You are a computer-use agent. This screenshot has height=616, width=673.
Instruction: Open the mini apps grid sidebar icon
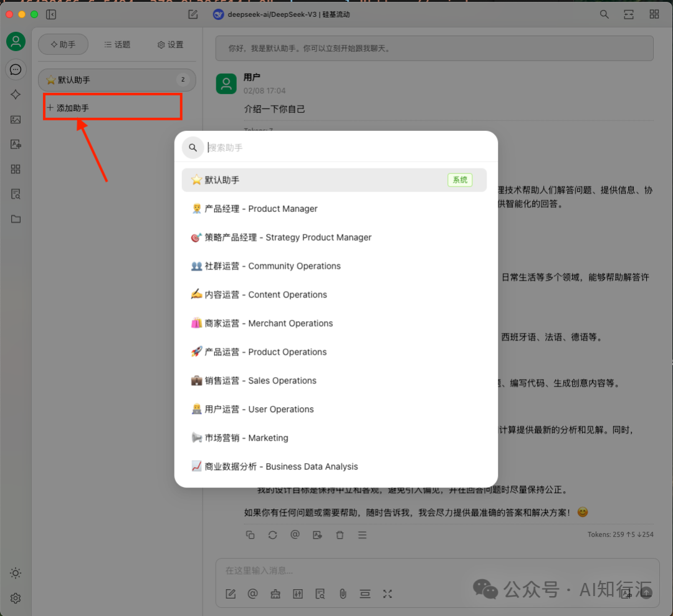[x=16, y=169]
